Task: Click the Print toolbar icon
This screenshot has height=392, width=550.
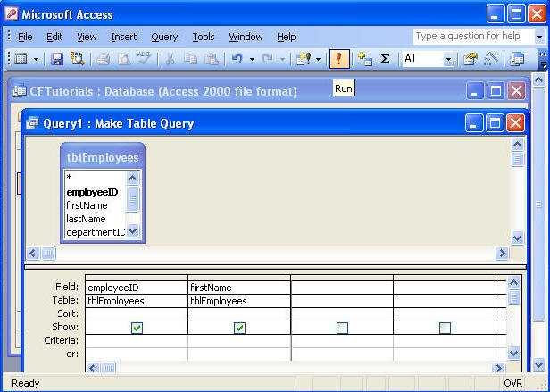Action: (x=104, y=59)
